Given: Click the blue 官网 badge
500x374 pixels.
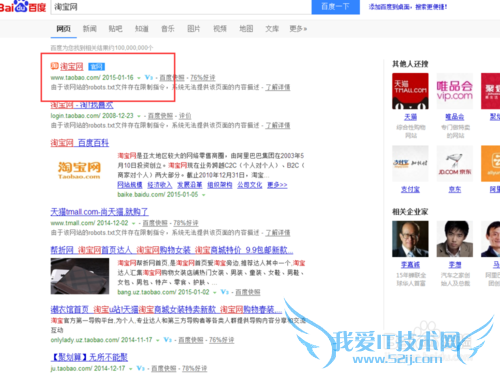Looking at the screenshot, I should pos(97,67).
